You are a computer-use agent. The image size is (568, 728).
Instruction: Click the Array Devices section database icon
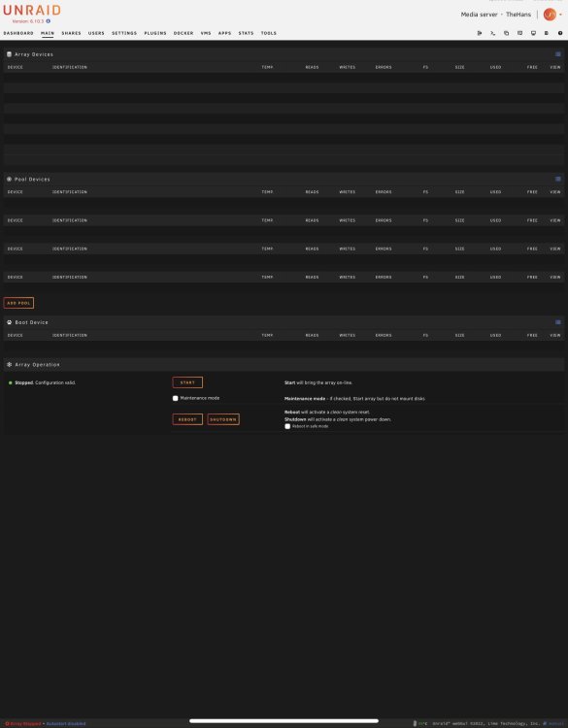point(9,54)
